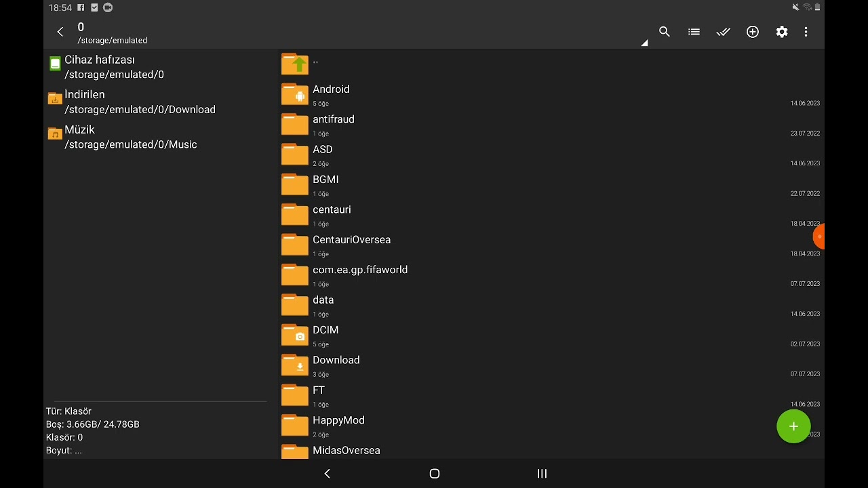Viewport: 868px width, 488px height.
Task: Click the 23.07.2022 date on antifraud row
Action: [805, 134]
